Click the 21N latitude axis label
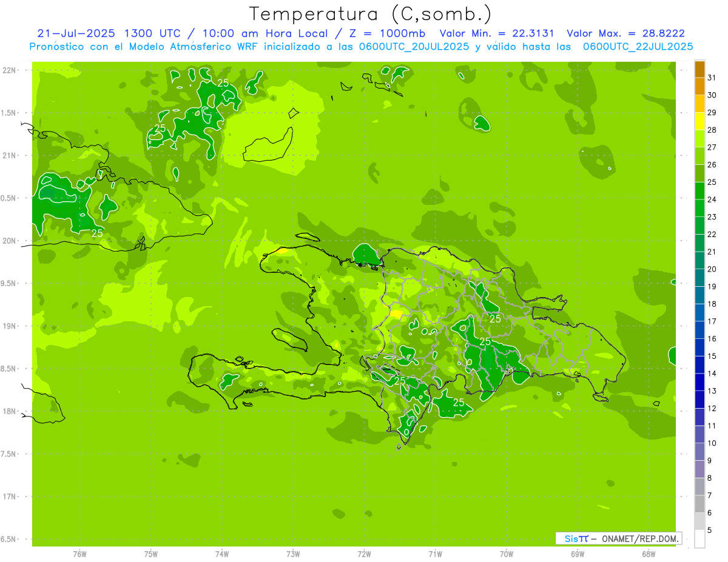This screenshot has height=562, width=728. (x=10, y=156)
